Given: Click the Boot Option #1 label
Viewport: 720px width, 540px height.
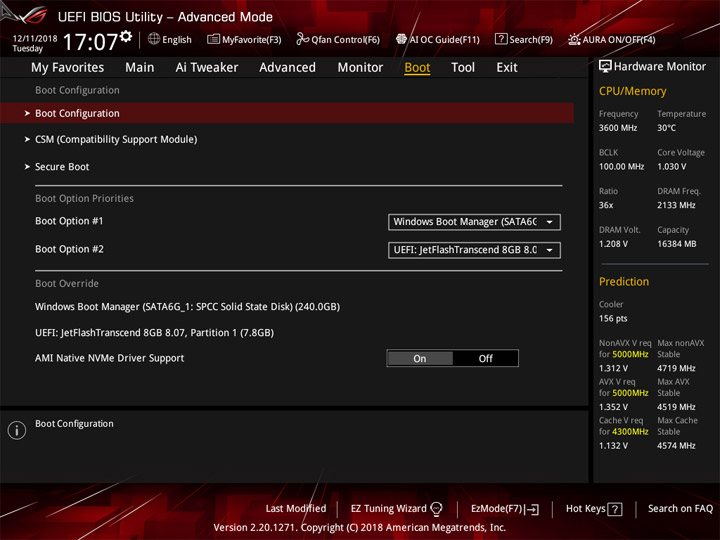Looking at the screenshot, I should point(69,221).
